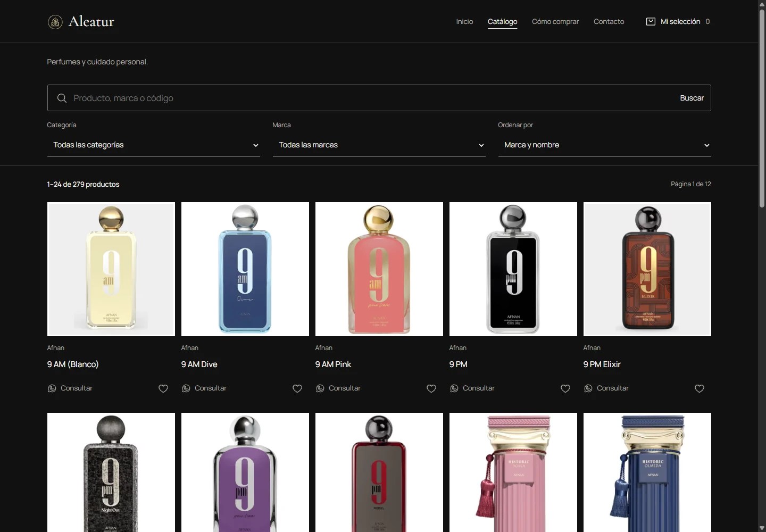Click the Buscar button
Screen dimensions: 766x532
pos(692,98)
